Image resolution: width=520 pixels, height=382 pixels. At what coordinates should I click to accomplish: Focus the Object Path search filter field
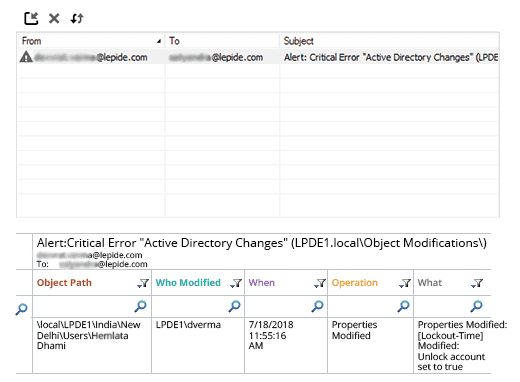92,306
